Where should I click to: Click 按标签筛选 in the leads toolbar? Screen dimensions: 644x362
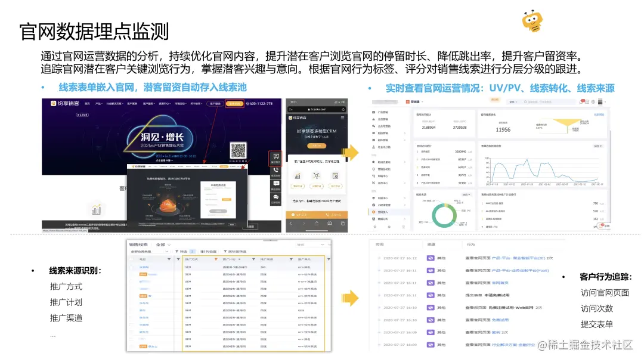point(235,252)
